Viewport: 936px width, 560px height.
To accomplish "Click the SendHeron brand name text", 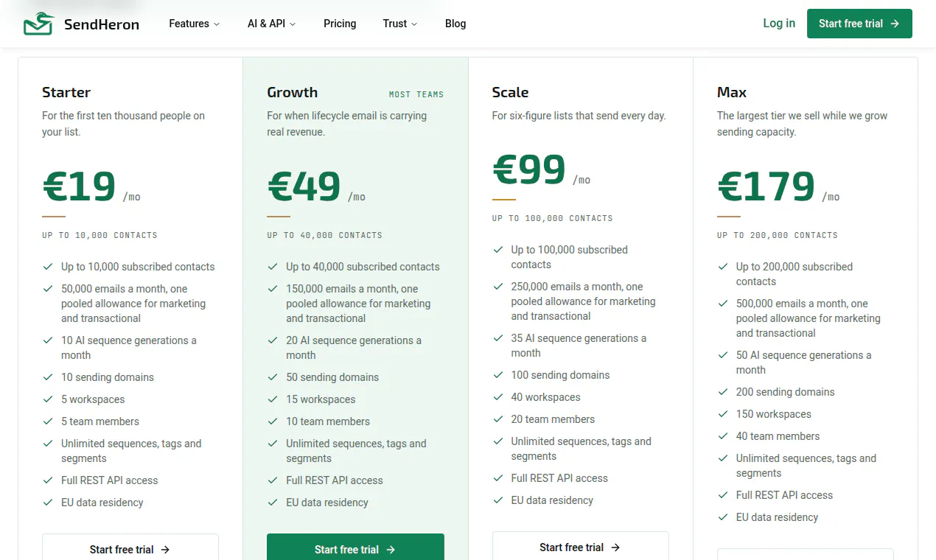I will 102,24.
